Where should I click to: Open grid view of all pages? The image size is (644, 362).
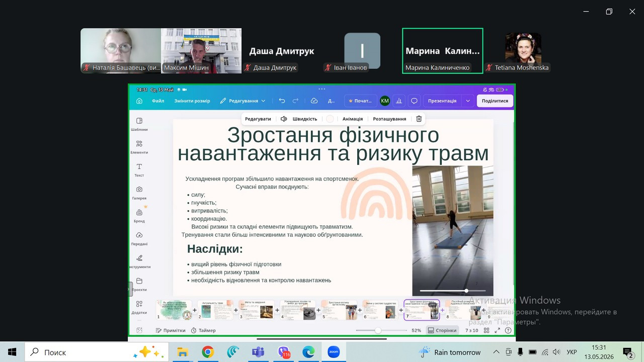487,330
